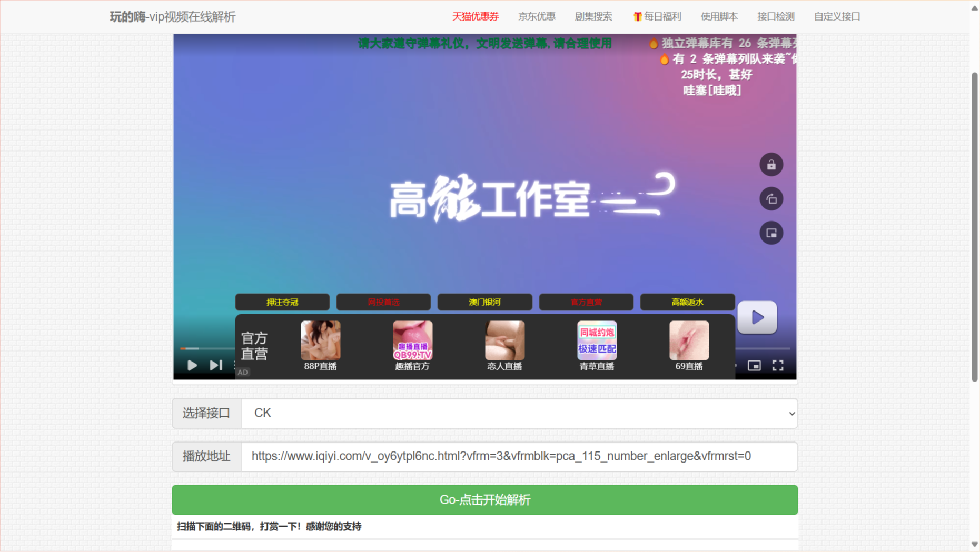980x552 pixels.
Task: Click the screen rotate icon
Action: tap(771, 198)
